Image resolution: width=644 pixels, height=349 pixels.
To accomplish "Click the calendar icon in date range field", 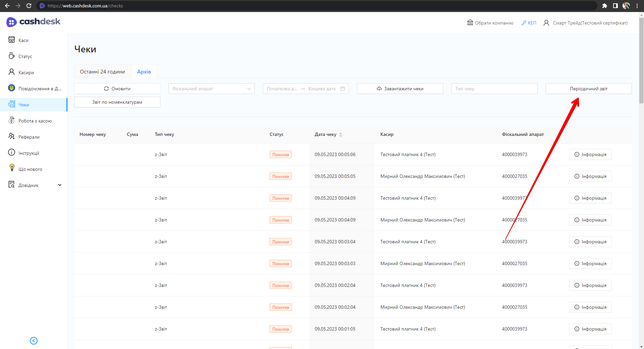I will [343, 89].
